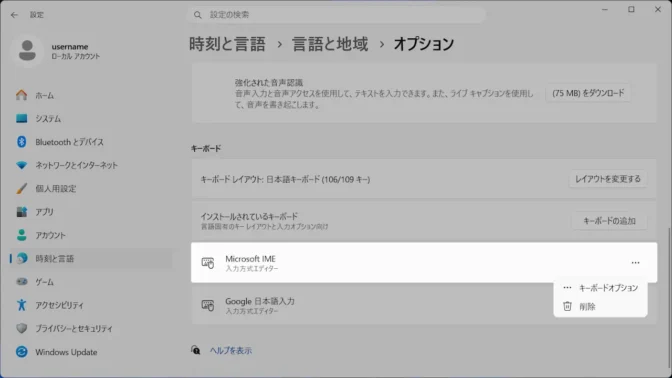
Task: Click the username account avatar
Action: (27, 51)
